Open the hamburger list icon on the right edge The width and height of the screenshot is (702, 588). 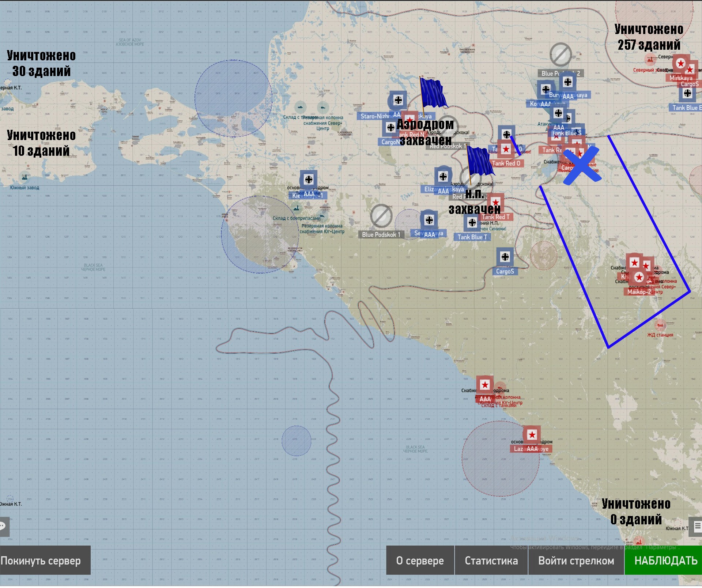tap(697, 527)
